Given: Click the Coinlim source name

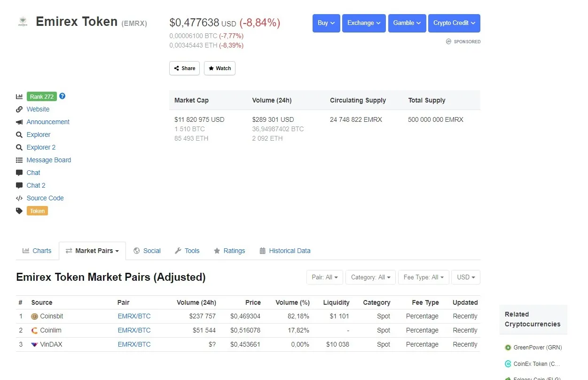Looking at the screenshot, I should [x=51, y=330].
